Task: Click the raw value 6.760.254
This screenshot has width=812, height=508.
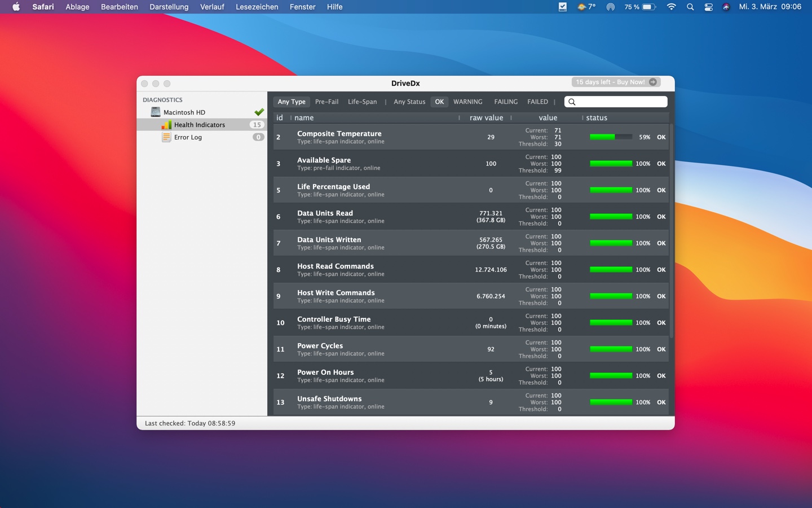Action: coord(491,296)
